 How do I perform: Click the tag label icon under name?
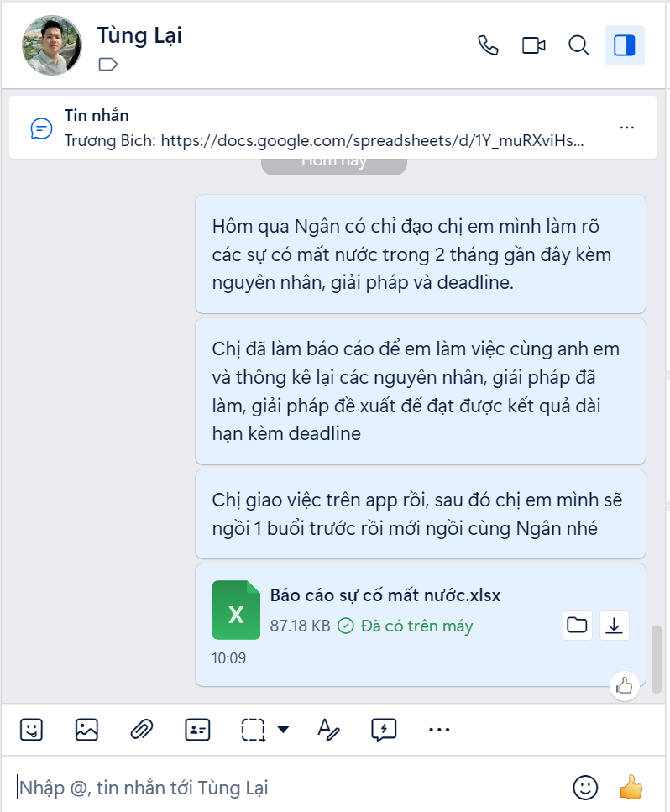(107, 64)
